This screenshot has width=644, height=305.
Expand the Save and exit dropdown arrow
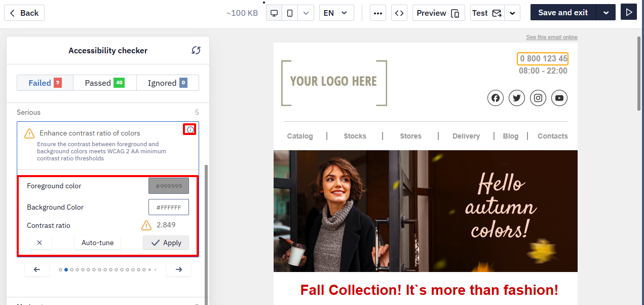pyautogui.click(x=606, y=13)
